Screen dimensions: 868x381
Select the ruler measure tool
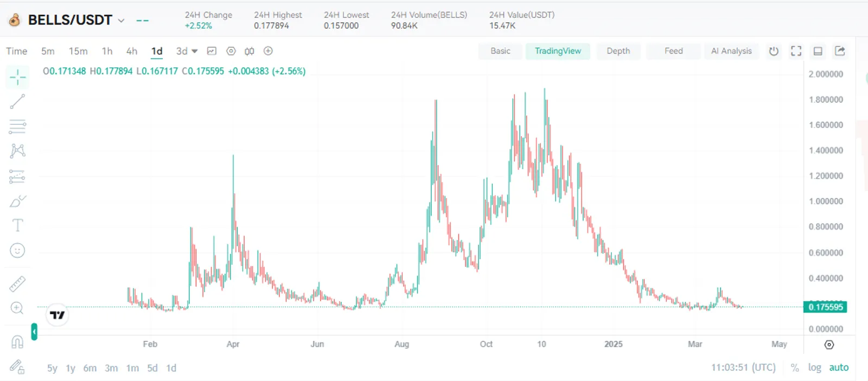point(17,284)
